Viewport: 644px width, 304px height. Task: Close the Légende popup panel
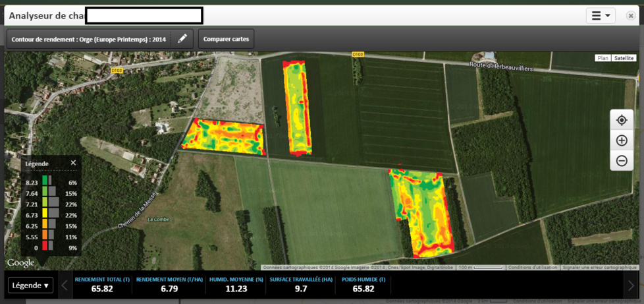click(73, 162)
